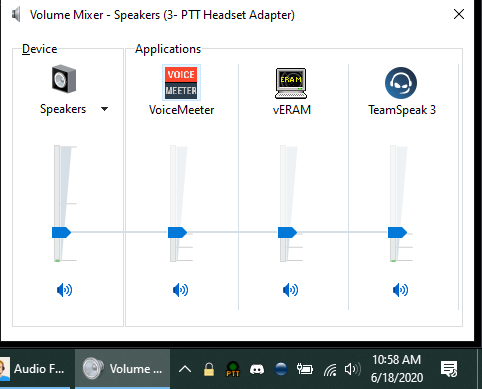The image size is (482, 389).
Task: Open the Wi-Fi network tray icon
Action: [x=330, y=370]
